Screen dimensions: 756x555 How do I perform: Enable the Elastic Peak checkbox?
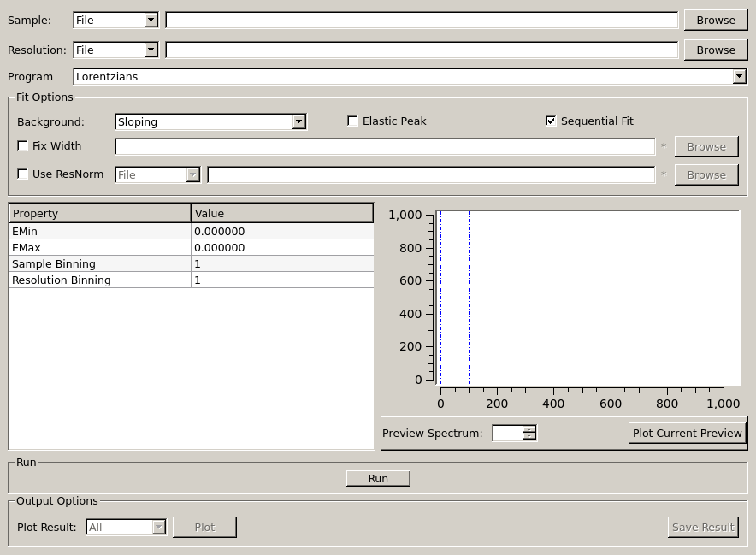[x=352, y=121]
